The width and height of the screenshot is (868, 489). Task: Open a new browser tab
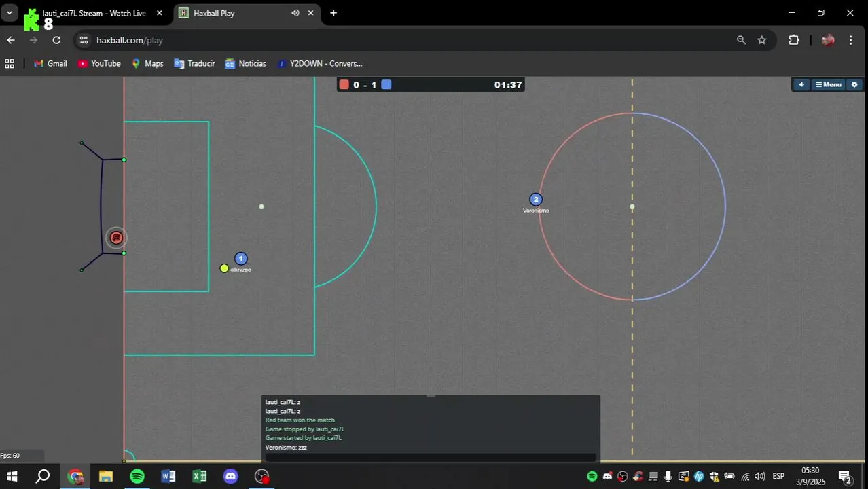333,13
